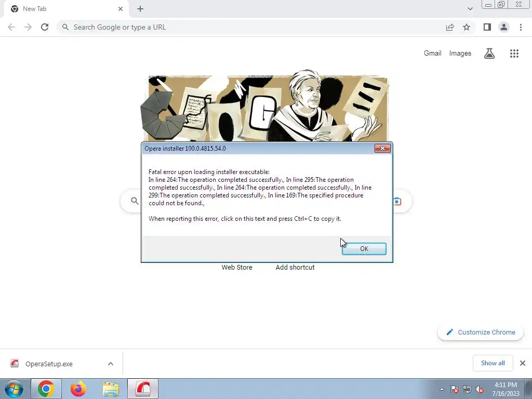Open a new tab with plus button
Image resolution: width=532 pixels, height=399 pixels.
140,9
